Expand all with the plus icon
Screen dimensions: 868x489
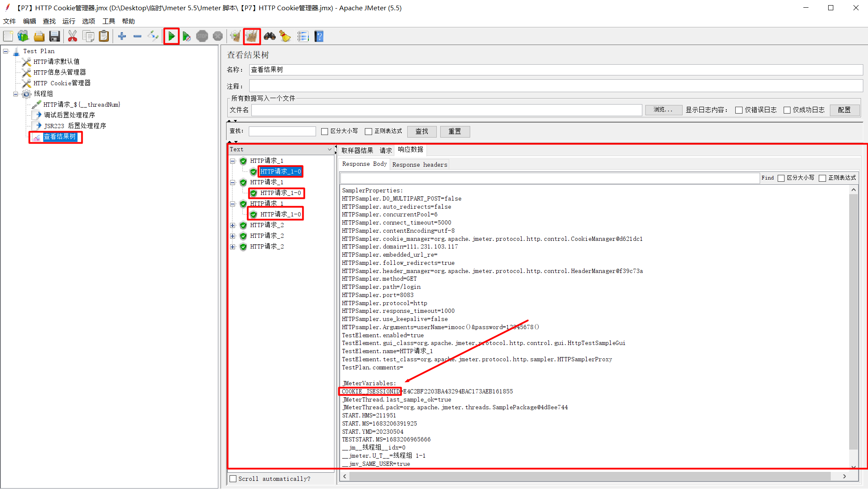point(122,36)
